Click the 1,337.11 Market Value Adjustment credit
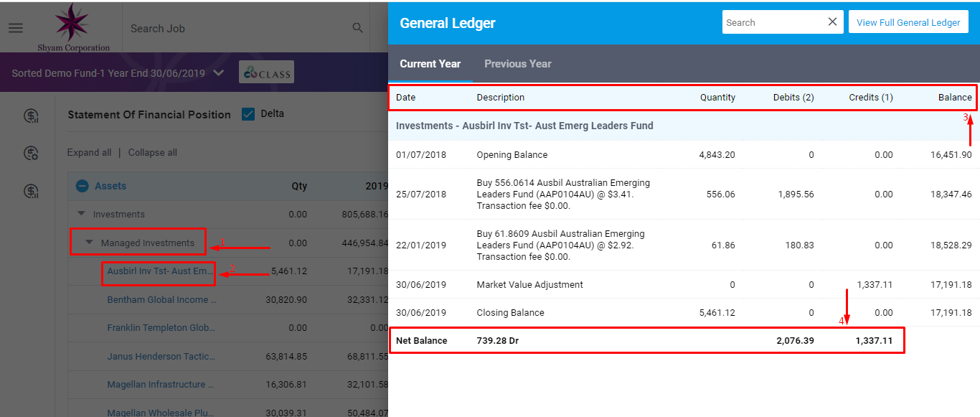This screenshot has width=980, height=417. pyautogui.click(x=875, y=284)
